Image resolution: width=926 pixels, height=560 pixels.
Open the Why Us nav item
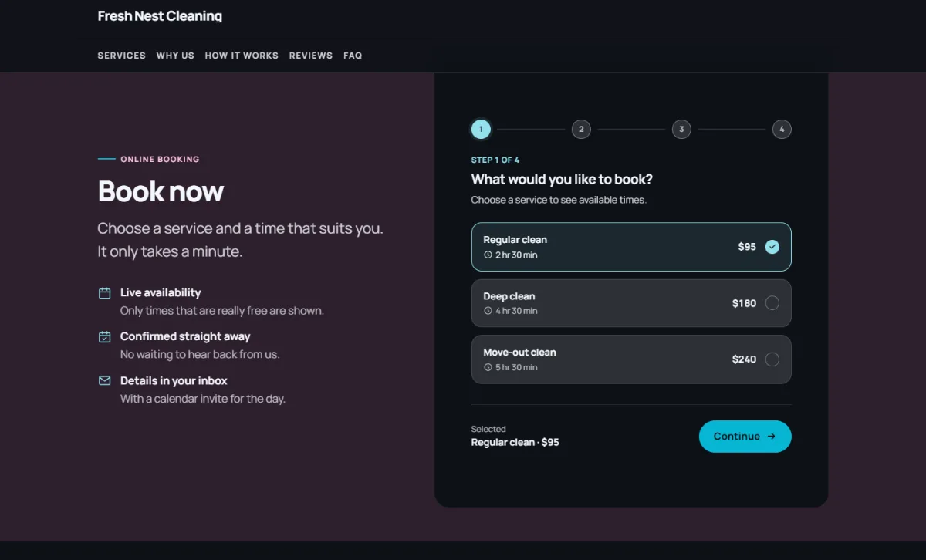(175, 56)
